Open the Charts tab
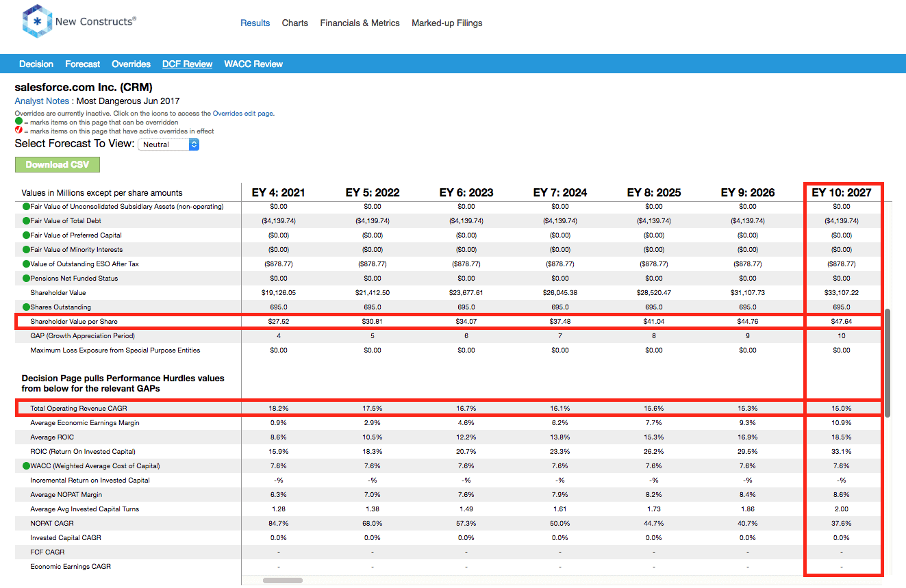Image resolution: width=906 pixels, height=588 pixels. [295, 23]
